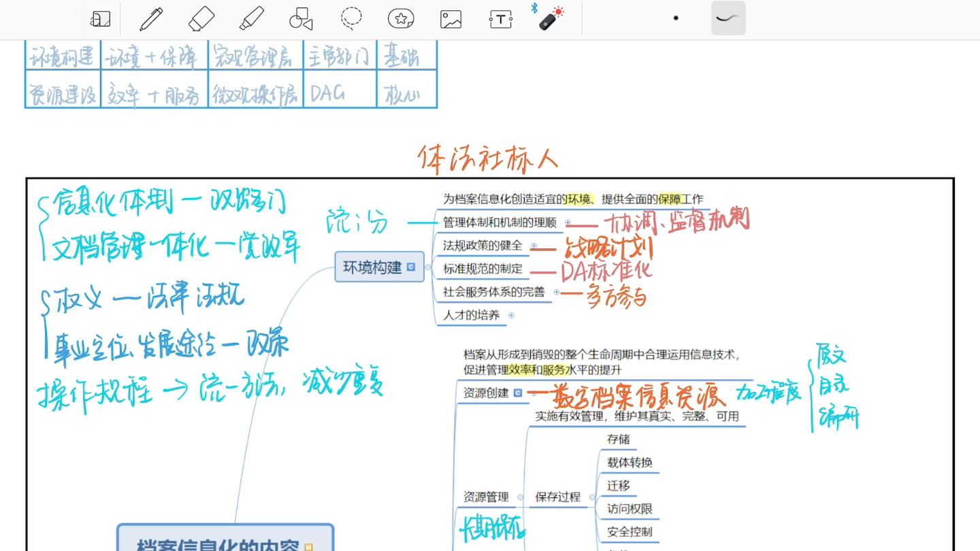Click the 存储 leaf node
This screenshot has height=551, width=980.
pyautogui.click(x=619, y=439)
